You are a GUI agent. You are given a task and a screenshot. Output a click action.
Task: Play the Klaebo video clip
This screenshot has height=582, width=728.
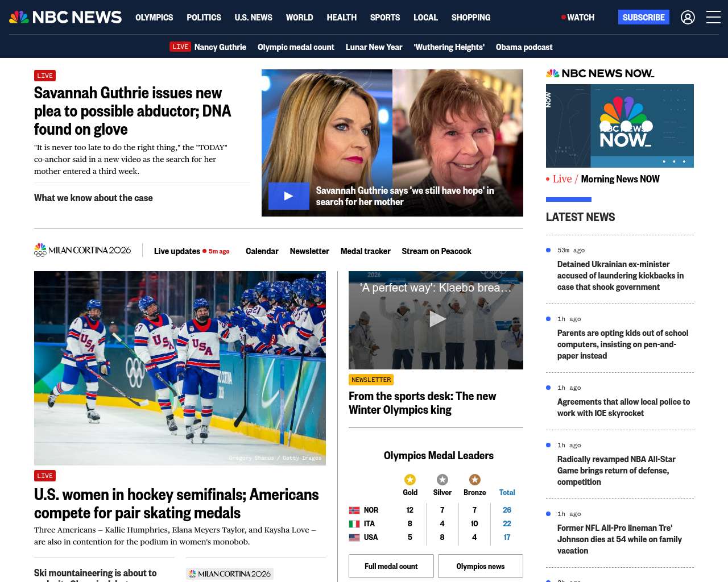point(436,319)
